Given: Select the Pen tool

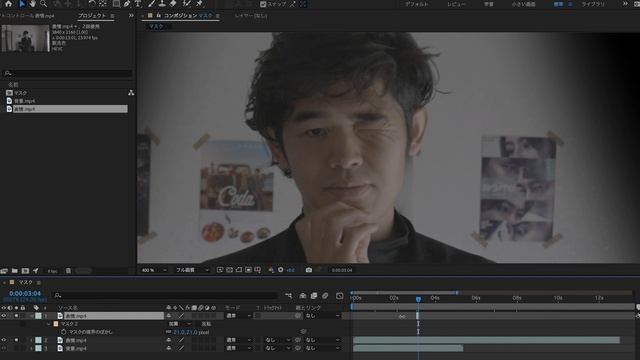Looking at the screenshot, I should tap(127, 4).
